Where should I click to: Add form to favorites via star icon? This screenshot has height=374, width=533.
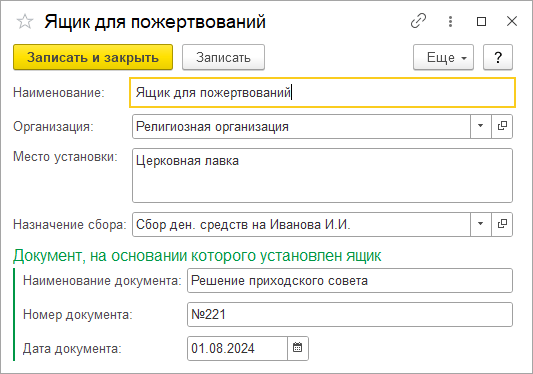pos(25,22)
